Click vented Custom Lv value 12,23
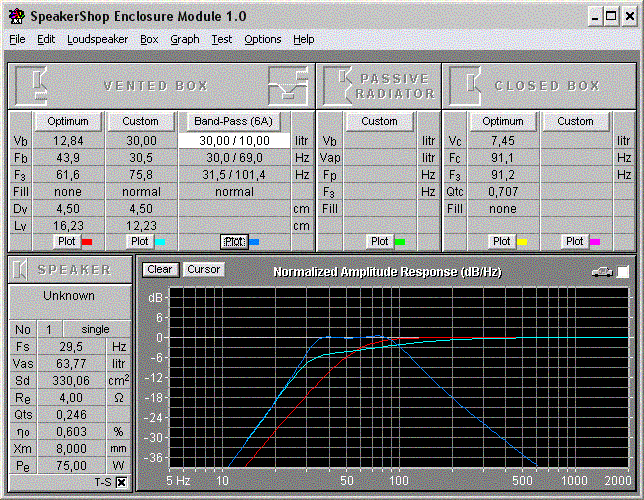Screen dimensions: 644x500 141,226
